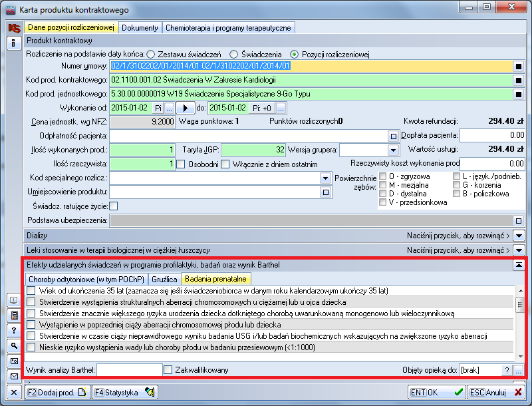Select the Zestawu świadczeń radio option
This screenshot has height=406, width=532.
tap(151, 55)
